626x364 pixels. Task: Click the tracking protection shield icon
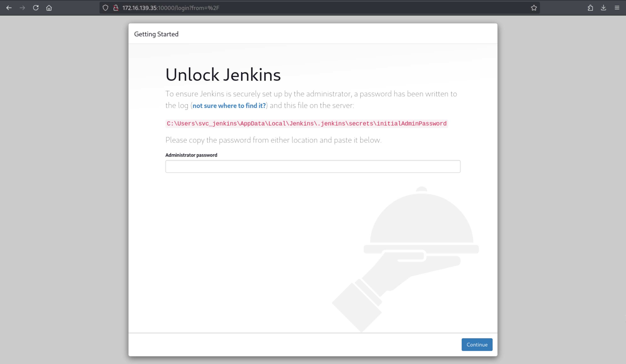pyautogui.click(x=105, y=8)
